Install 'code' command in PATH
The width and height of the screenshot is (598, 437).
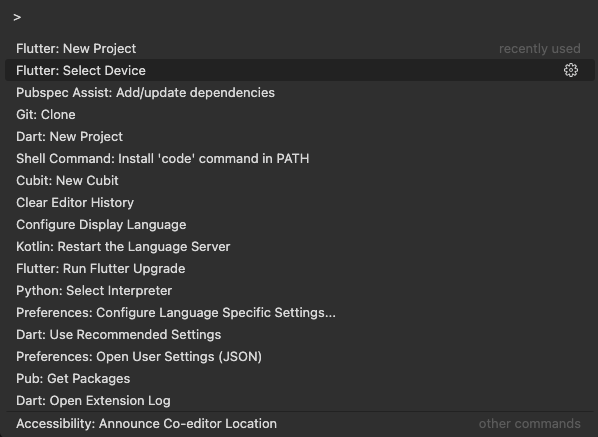300,158
